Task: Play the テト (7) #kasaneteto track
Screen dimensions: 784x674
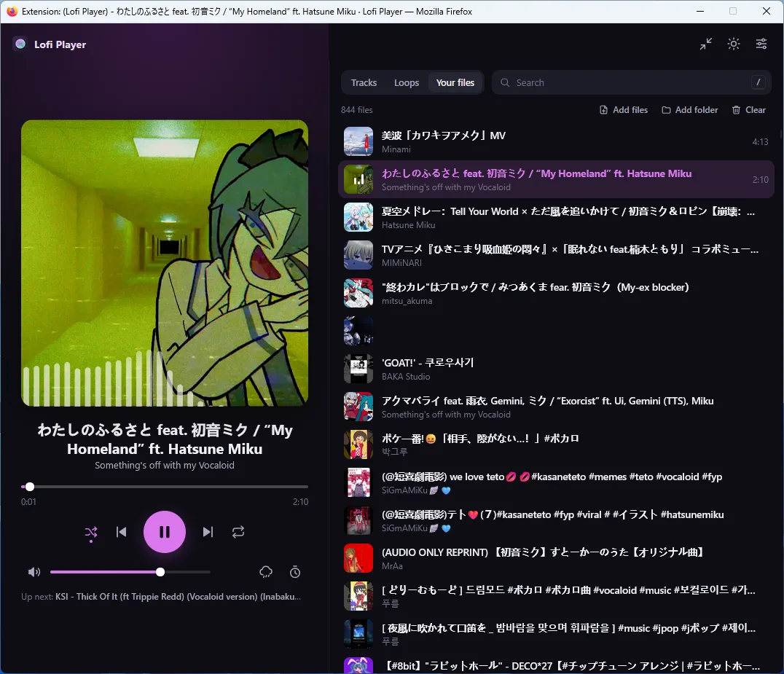Action: pyautogui.click(x=556, y=520)
